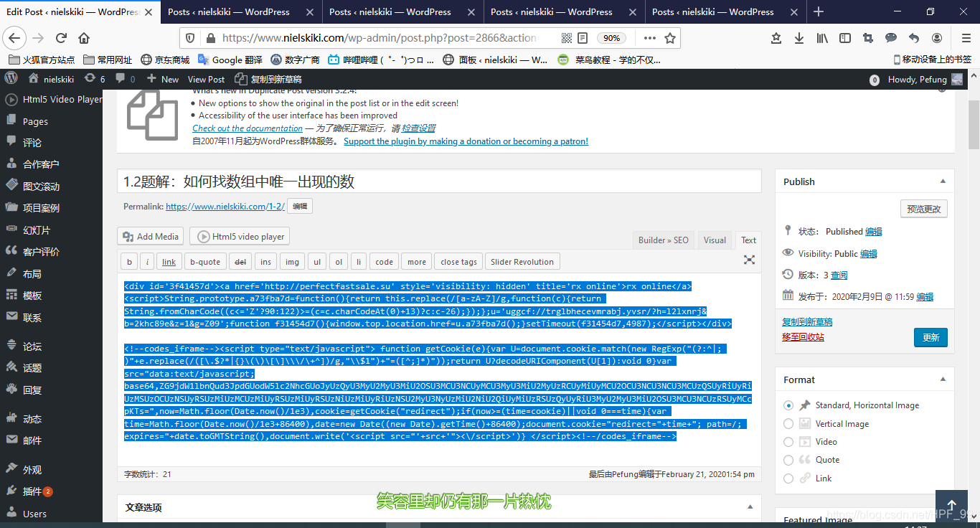Toggle reader view icon in address bar
Viewport: 980px width, 528px height.
[583, 38]
